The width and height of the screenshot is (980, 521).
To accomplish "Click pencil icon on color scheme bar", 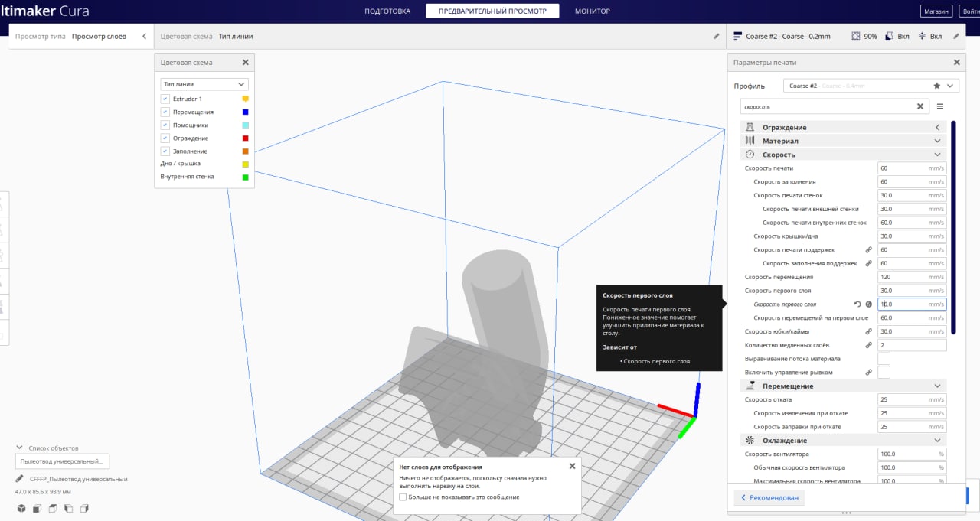I will pos(717,36).
